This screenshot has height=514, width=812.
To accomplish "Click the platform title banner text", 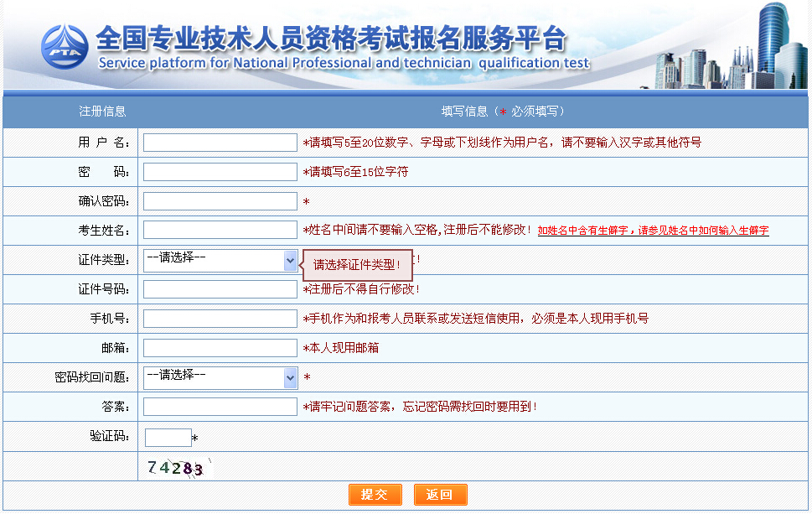I will coord(331,39).
